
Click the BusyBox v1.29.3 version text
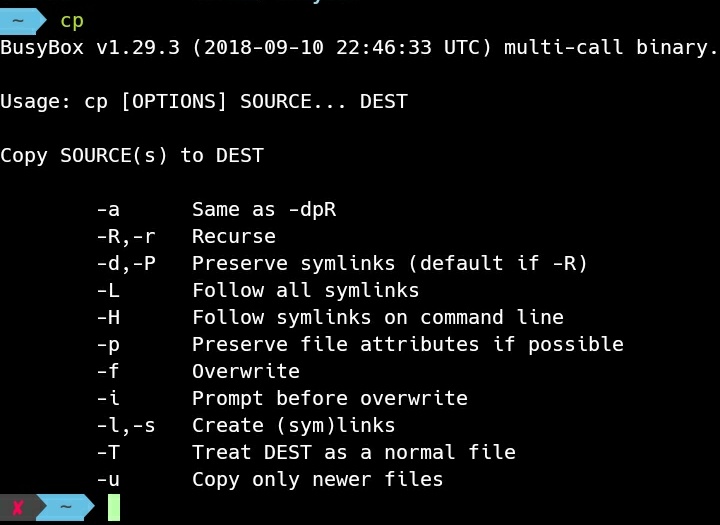[90, 47]
